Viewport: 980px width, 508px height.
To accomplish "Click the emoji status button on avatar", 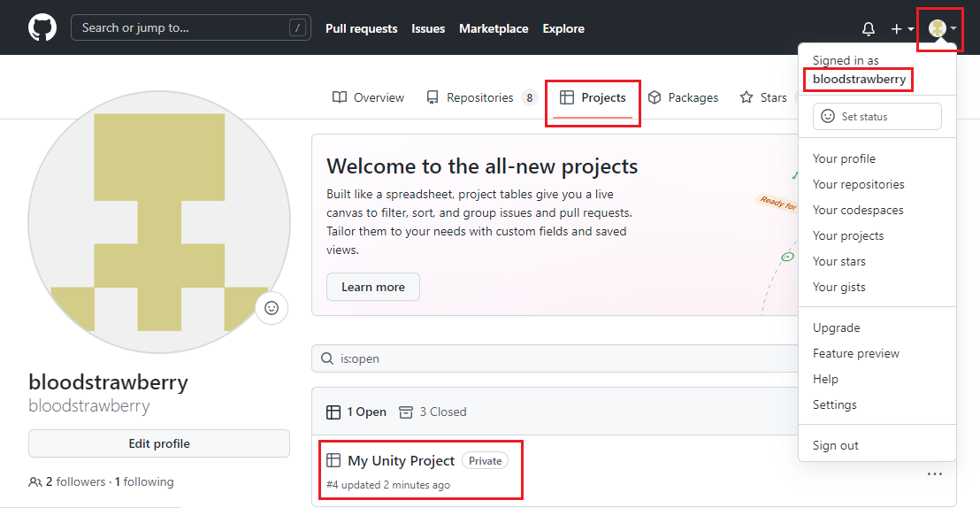I will (272, 308).
